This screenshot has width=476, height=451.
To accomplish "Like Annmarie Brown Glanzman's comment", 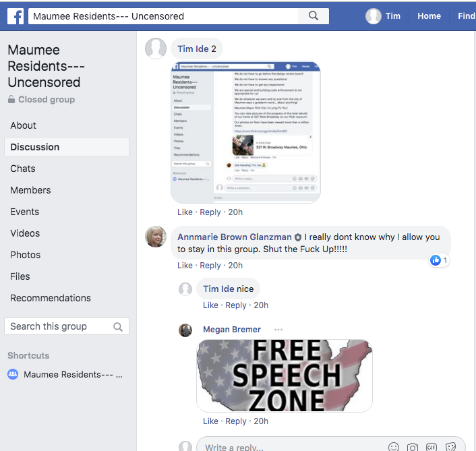I will 185,265.
